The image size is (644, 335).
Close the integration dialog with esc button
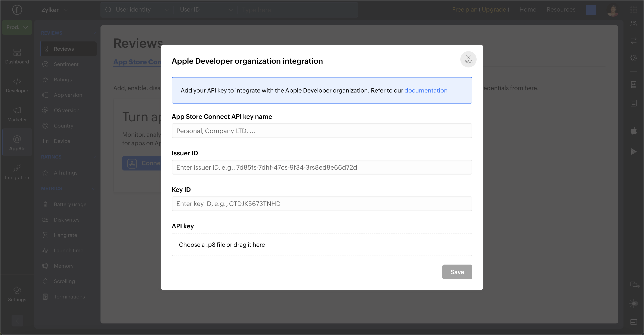pyautogui.click(x=468, y=59)
